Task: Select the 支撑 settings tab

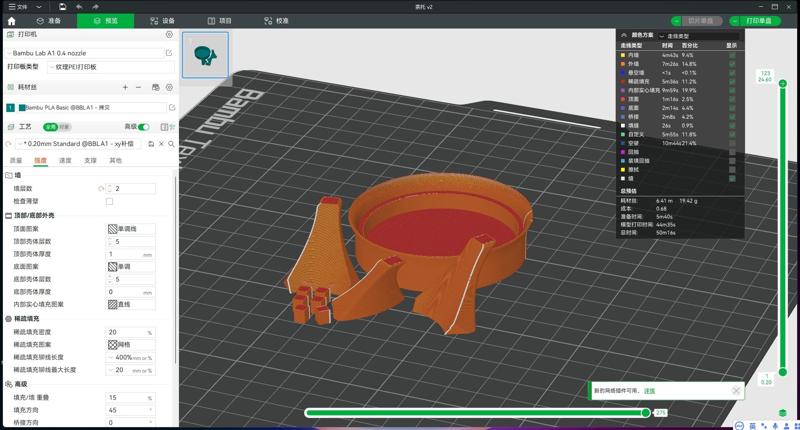Action: (x=91, y=160)
